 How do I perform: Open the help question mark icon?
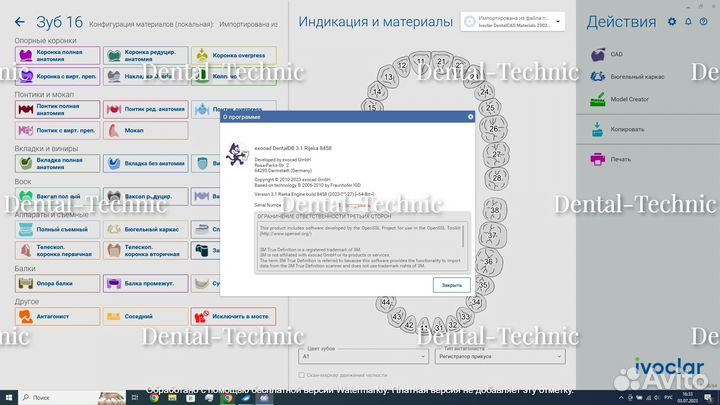(703, 22)
